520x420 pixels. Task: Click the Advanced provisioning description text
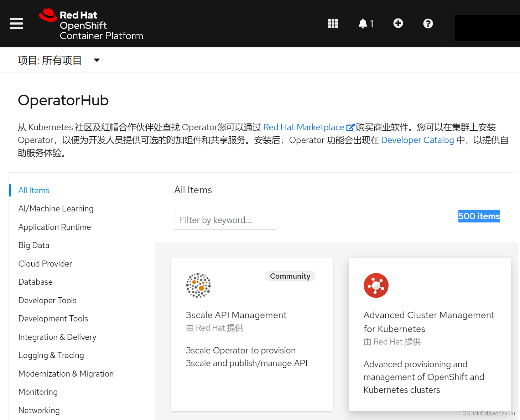coord(424,377)
